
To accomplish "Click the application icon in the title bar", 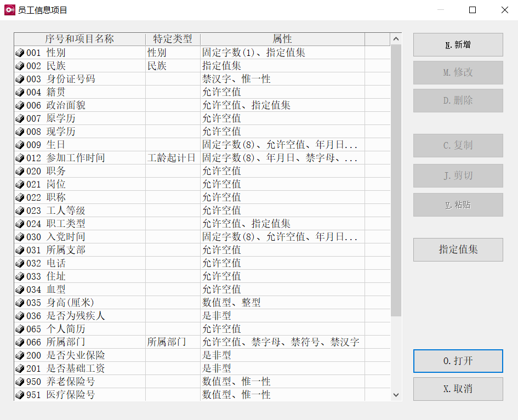I will point(9,9).
